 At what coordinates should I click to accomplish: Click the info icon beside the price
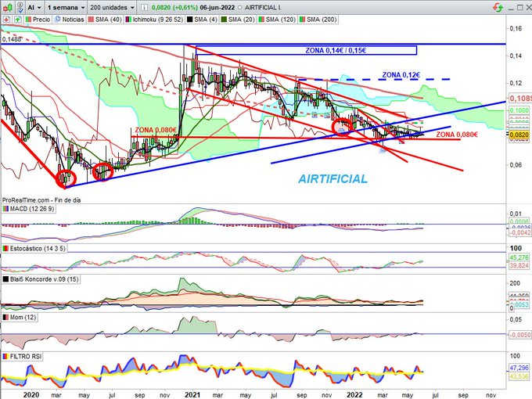click(144, 7)
